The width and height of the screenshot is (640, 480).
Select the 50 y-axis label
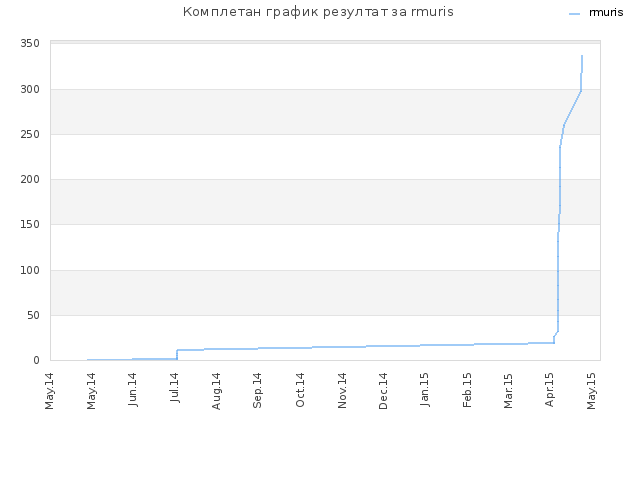(x=33, y=315)
